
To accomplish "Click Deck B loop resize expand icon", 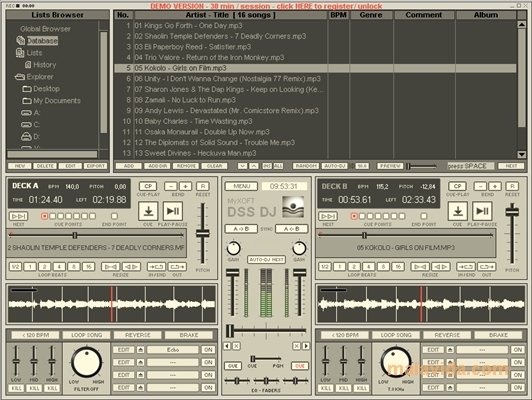I will (x=441, y=267).
